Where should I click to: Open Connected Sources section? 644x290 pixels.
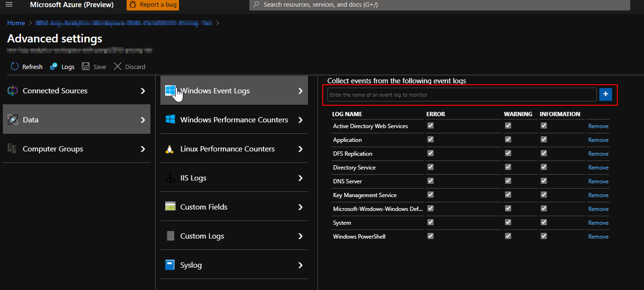tap(77, 90)
